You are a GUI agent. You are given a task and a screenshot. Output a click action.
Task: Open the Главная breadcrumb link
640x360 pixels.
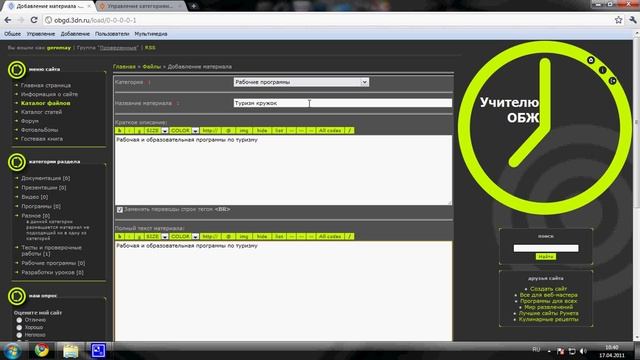124,67
